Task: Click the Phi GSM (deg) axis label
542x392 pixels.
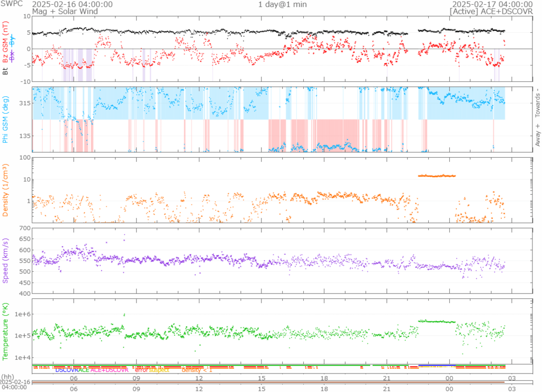Action: tap(6, 119)
